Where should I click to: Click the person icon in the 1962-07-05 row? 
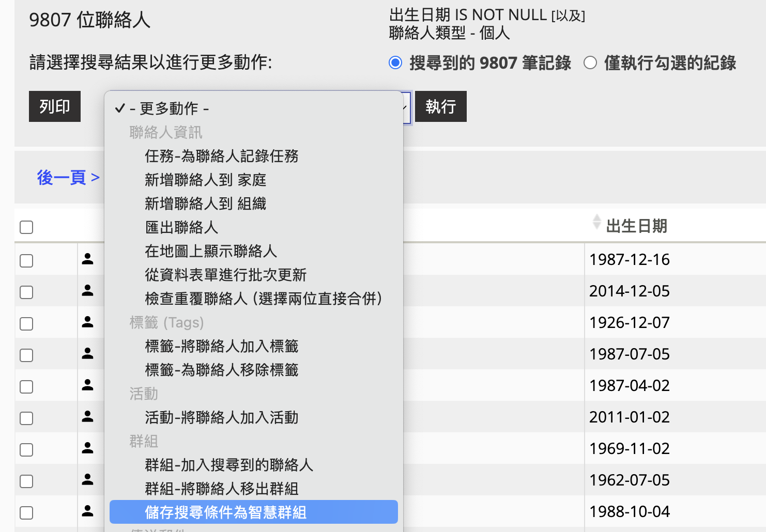tap(88, 479)
